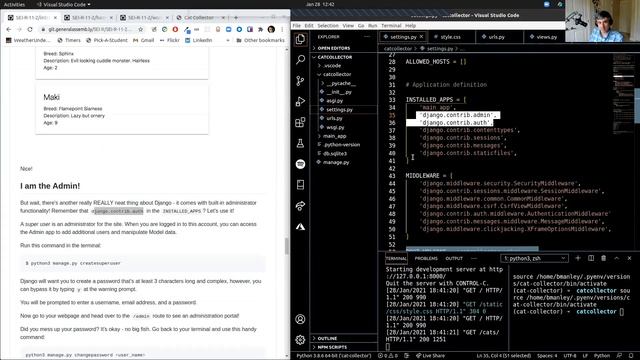Viewport: 640px width, 360px height.
Task: Open the Help menu in VS Code
Action: pyautogui.click(x=410, y=26)
